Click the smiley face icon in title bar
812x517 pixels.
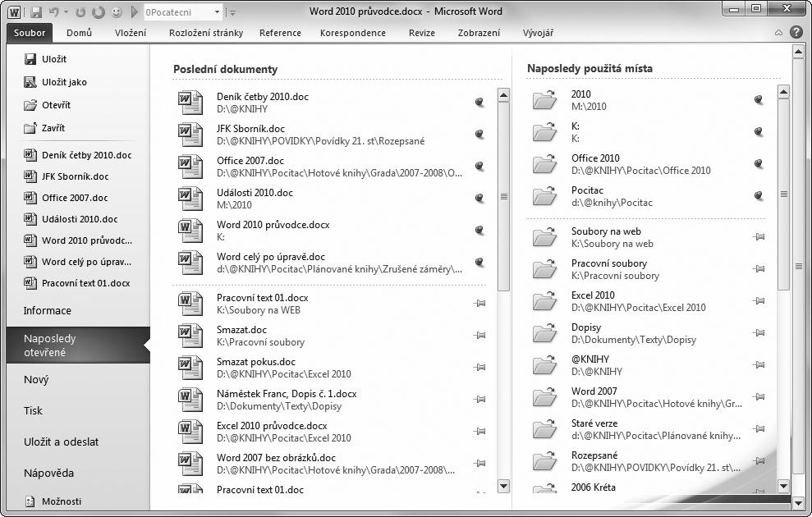117,11
